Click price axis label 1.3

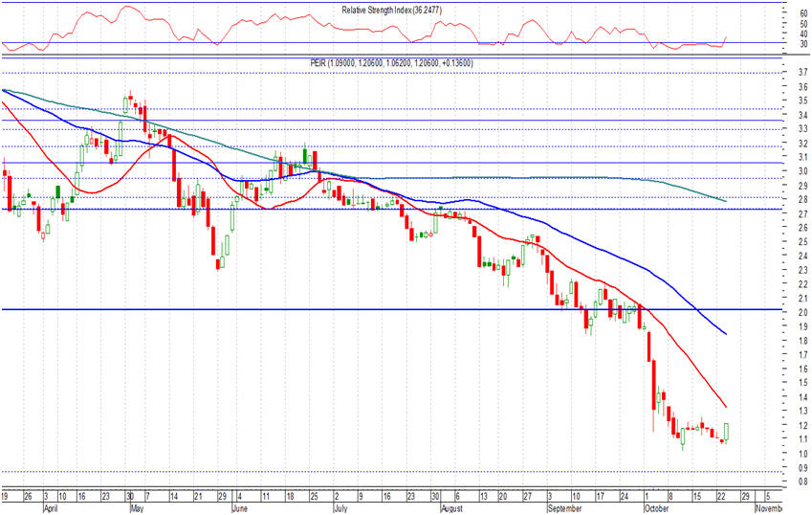click(803, 411)
